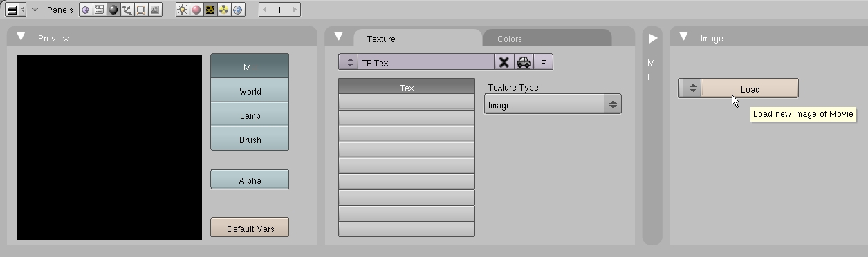Open the Logic context panel icon
Image resolution: width=868 pixels, height=257 pixels.
86,10
